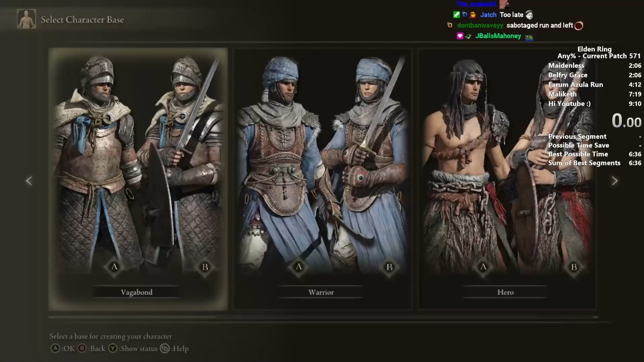Go to previous character bases with left arrow
The height and width of the screenshot is (362, 644).
29,181
